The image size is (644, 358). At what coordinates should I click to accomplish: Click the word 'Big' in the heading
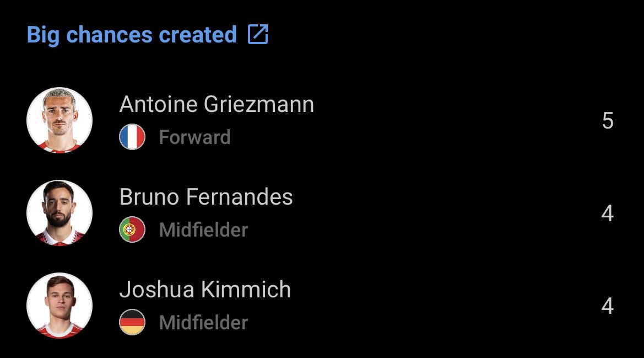[x=43, y=35]
